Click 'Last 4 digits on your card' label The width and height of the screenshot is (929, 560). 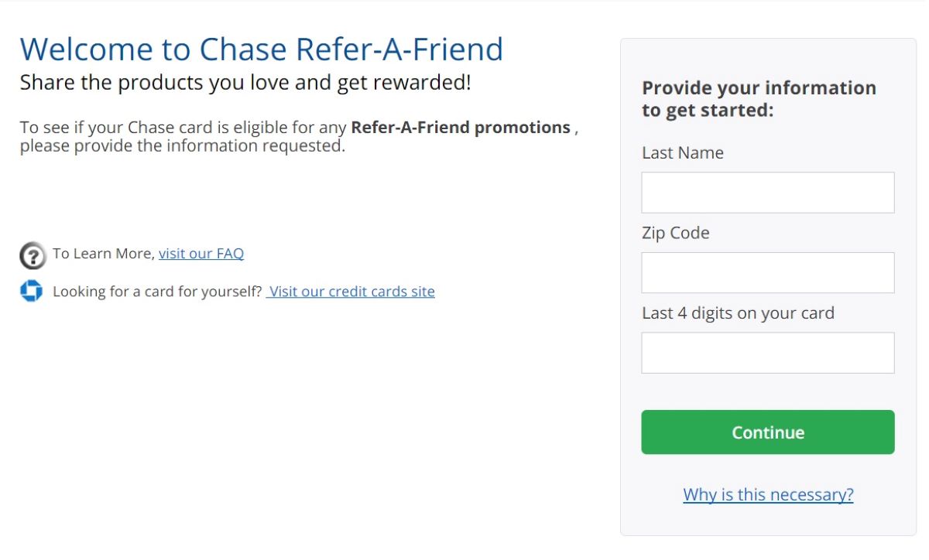(x=738, y=313)
